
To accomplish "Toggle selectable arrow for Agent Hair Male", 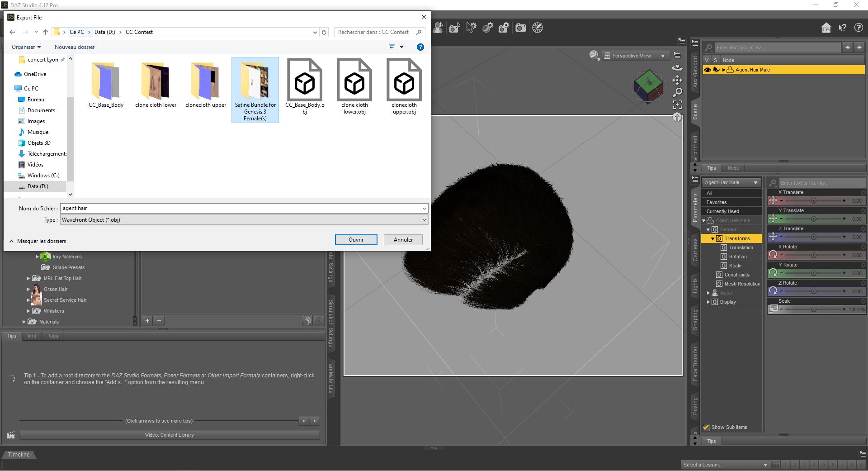I will [x=716, y=70].
